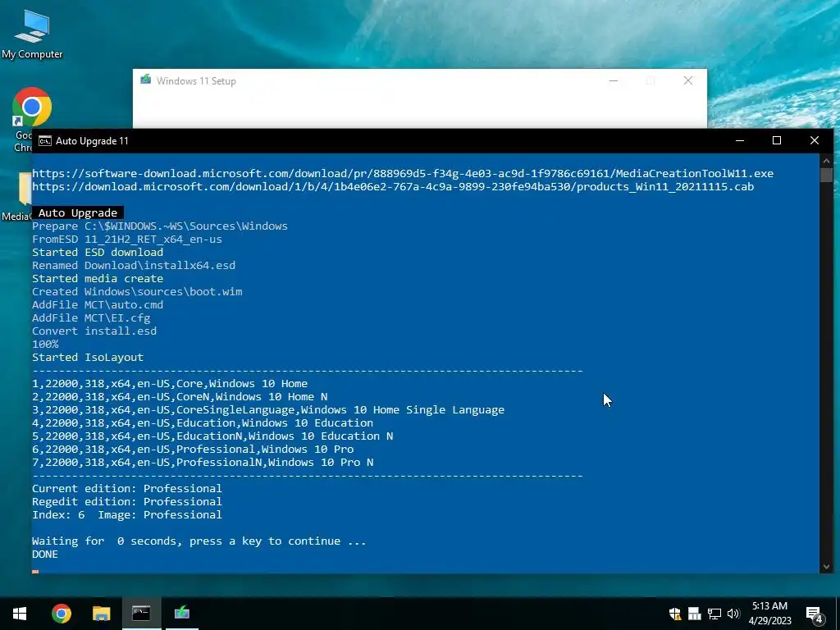Image resolution: width=840 pixels, height=630 pixels.
Task: Click the Show desktop strip at taskbar edge
Action: [838, 614]
